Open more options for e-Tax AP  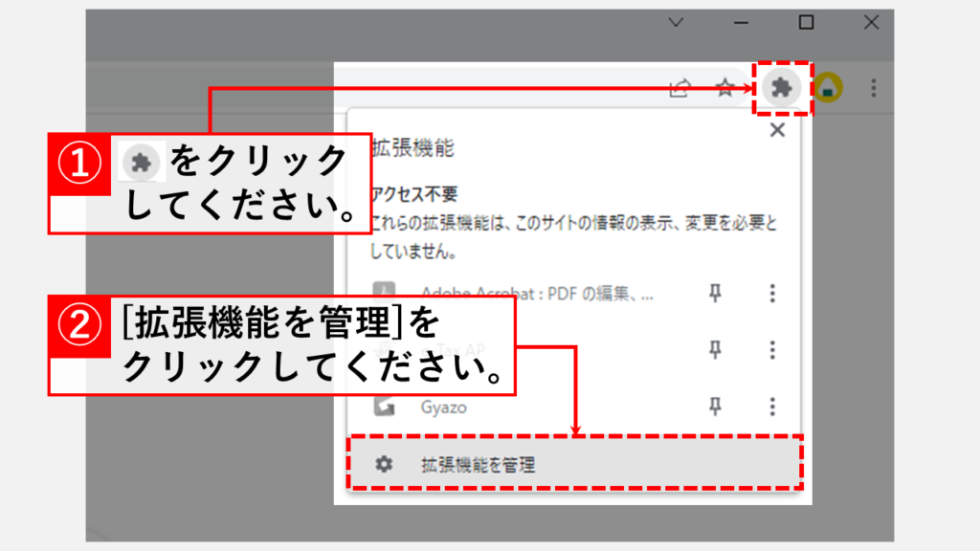click(772, 350)
